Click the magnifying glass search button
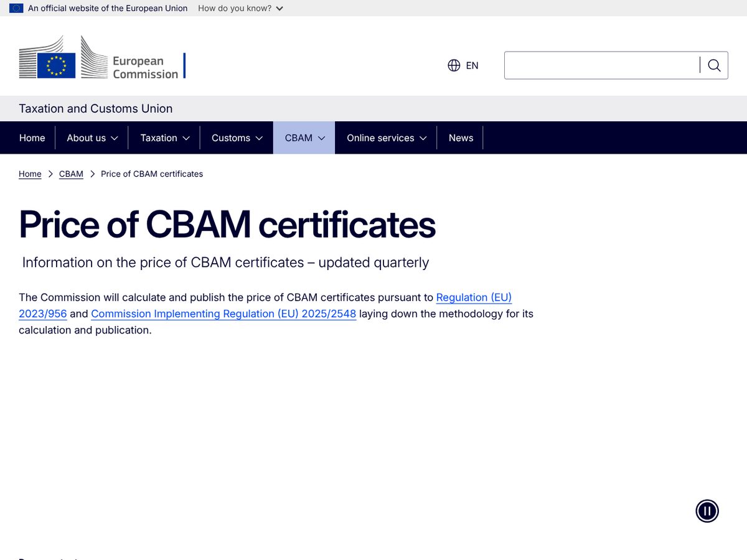Viewport: 747px width, 560px height. tap(714, 65)
